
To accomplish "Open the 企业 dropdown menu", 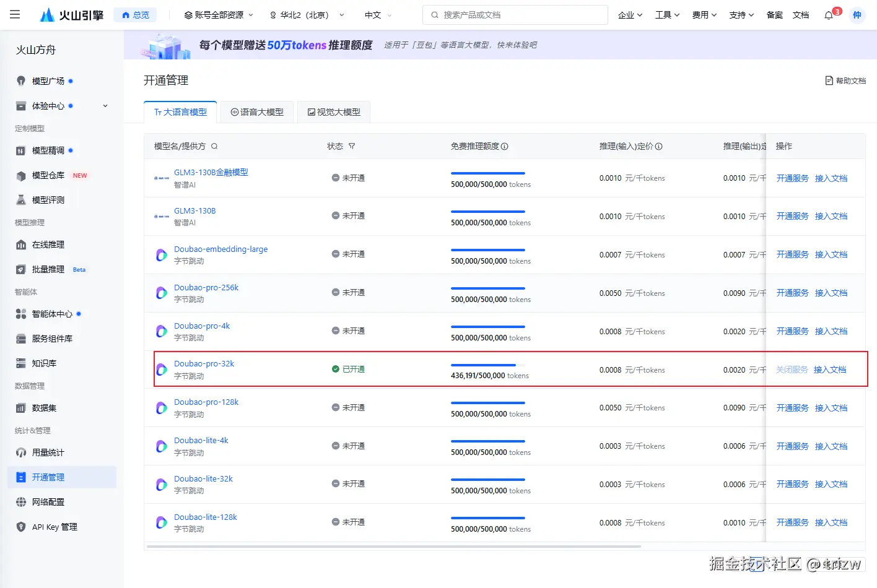I will tap(630, 15).
